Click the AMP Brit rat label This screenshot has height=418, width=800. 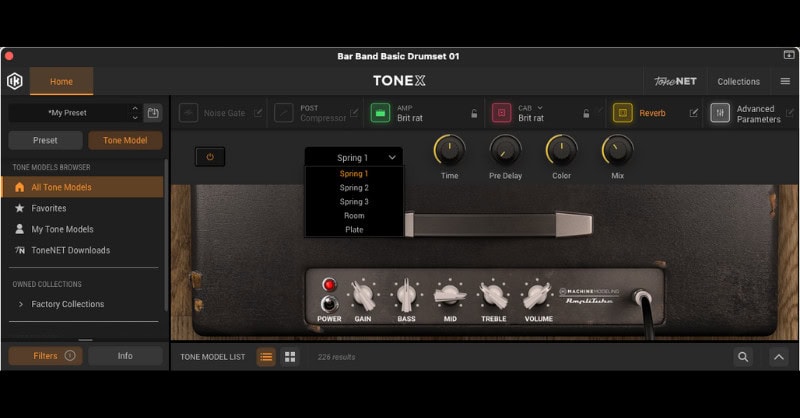(x=410, y=118)
